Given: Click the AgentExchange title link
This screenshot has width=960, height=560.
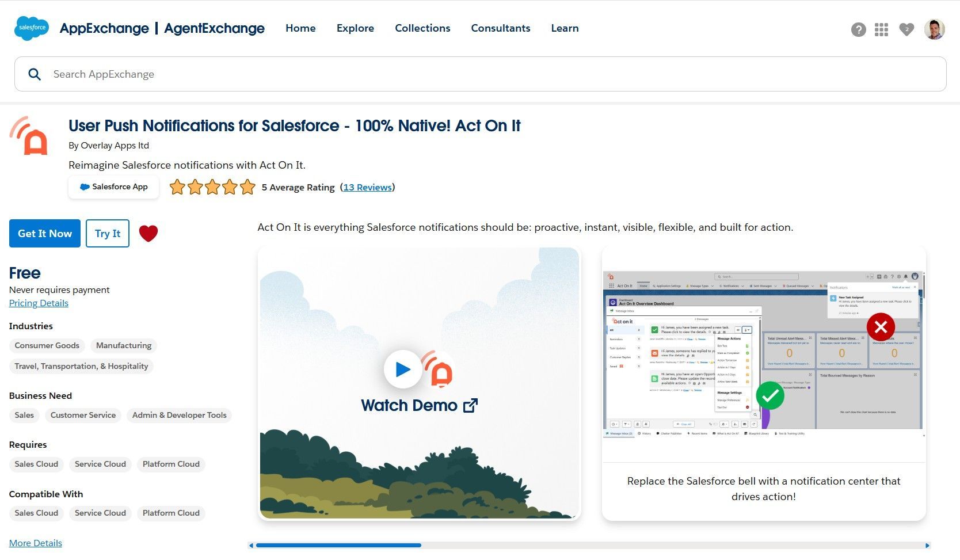Looking at the screenshot, I should coord(214,28).
